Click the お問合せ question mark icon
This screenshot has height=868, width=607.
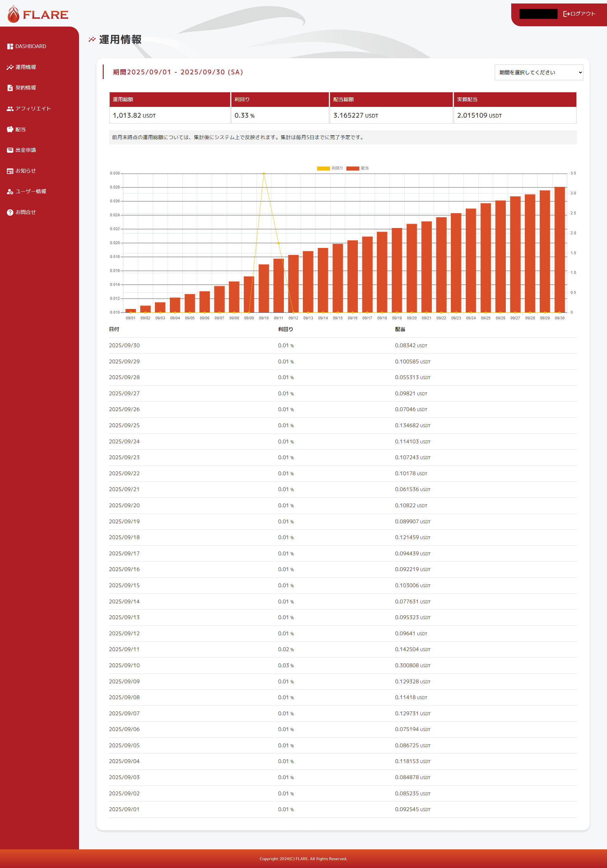point(10,212)
